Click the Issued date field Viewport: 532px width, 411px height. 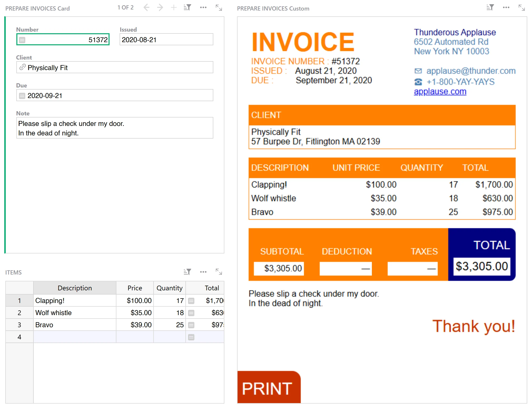pos(166,40)
